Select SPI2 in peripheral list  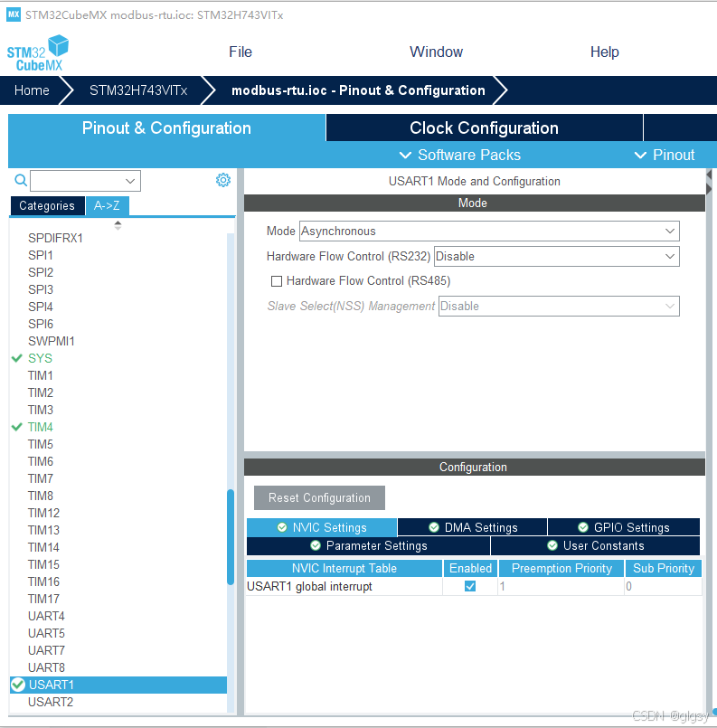point(41,272)
